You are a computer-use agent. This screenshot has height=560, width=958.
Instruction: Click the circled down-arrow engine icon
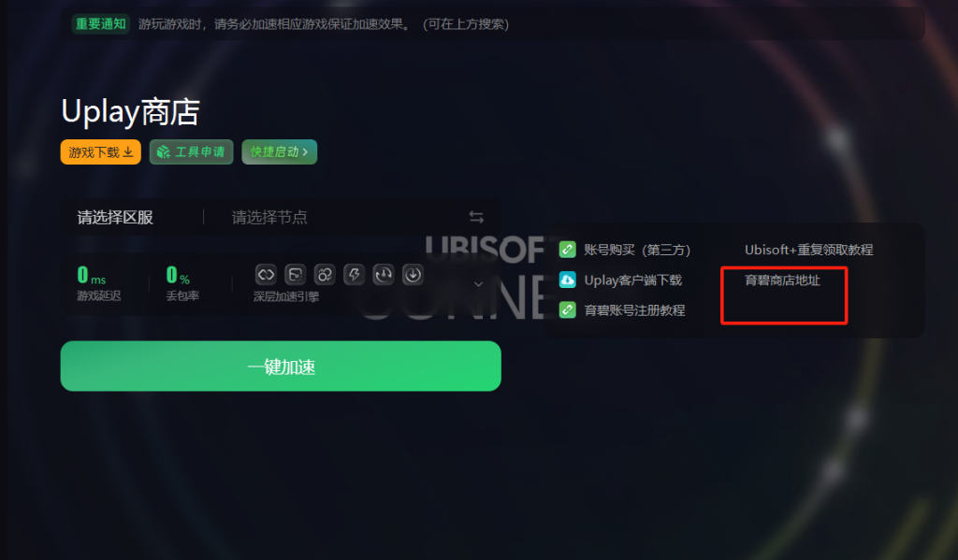pos(413,275)
